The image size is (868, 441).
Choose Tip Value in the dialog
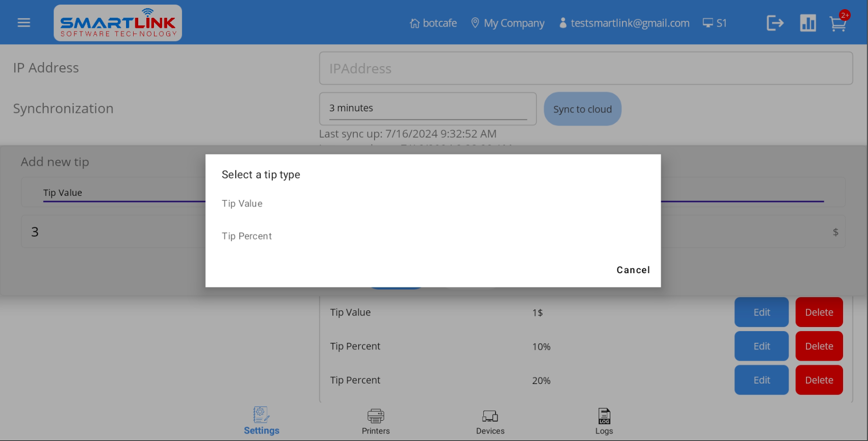242,203
